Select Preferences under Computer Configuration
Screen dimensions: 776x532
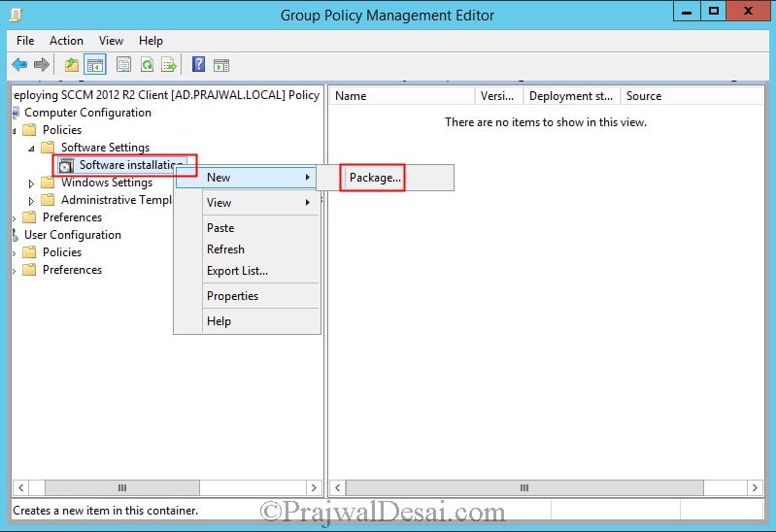[x=72, y=217]
